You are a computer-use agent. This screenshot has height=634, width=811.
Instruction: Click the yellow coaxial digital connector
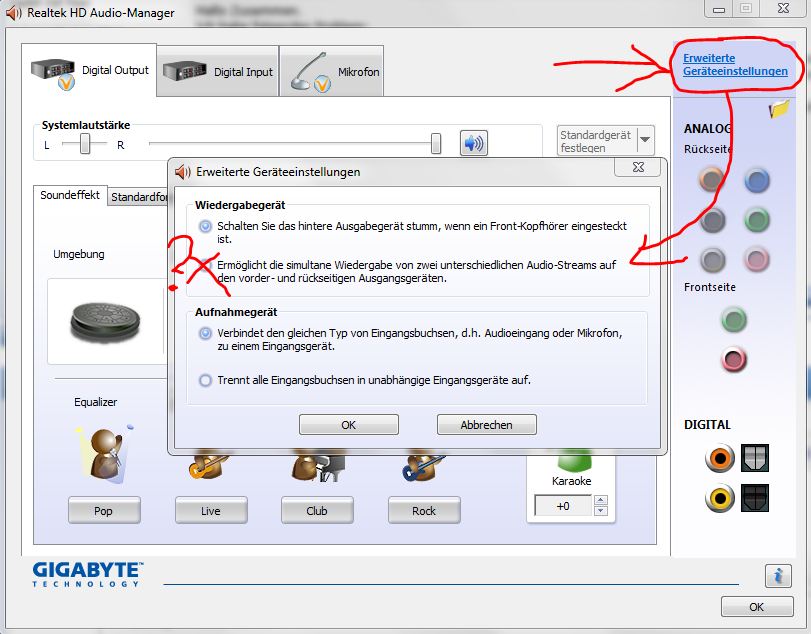(719, 498)
